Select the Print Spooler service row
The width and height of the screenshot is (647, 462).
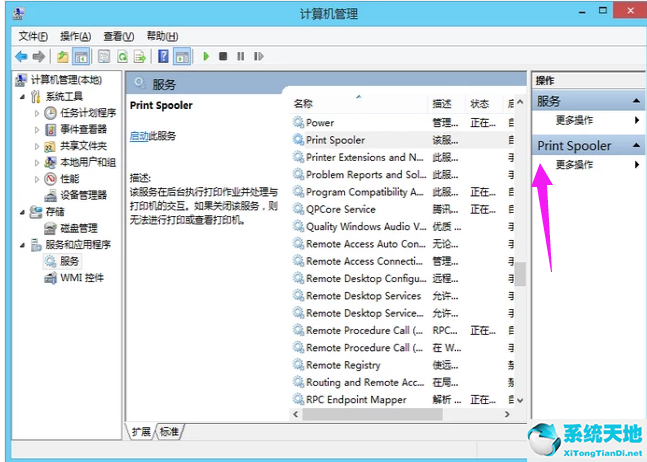[x=402, y=140]
